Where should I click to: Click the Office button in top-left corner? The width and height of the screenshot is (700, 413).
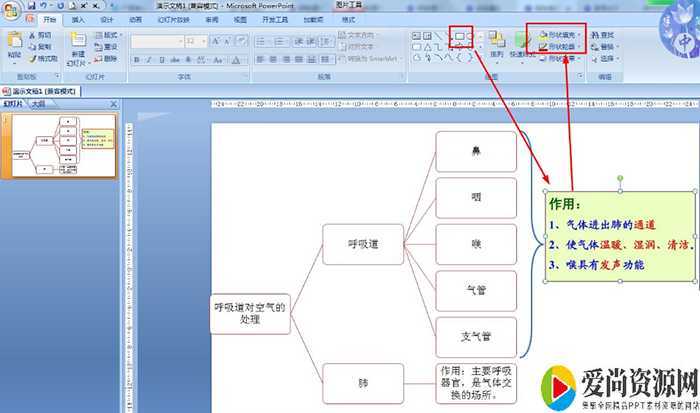[x=14, y=12]
